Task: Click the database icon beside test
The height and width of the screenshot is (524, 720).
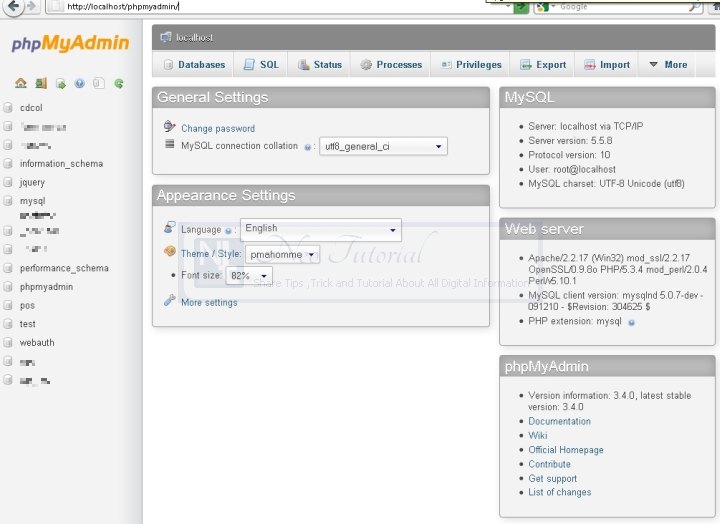Action: [x=8, y=324]
